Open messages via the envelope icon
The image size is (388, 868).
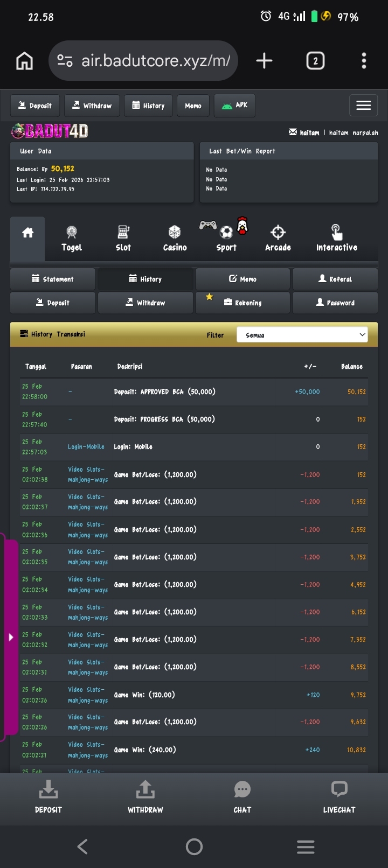point(293,132)
